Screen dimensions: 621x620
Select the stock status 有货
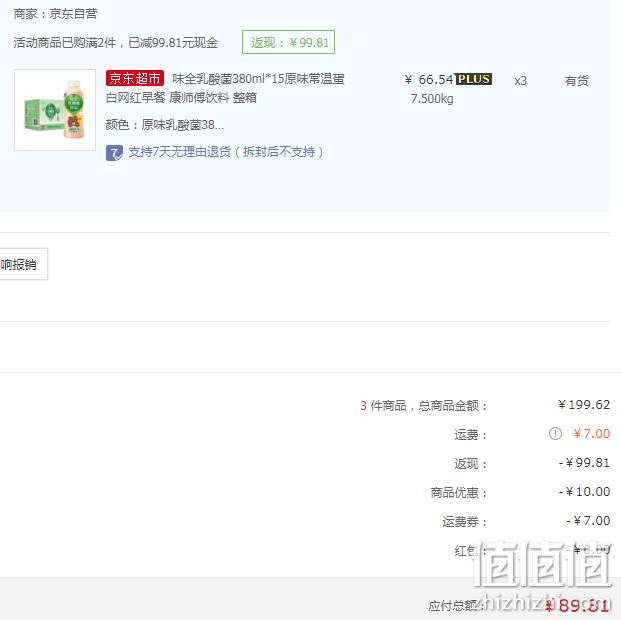click(x=577, y=80)
